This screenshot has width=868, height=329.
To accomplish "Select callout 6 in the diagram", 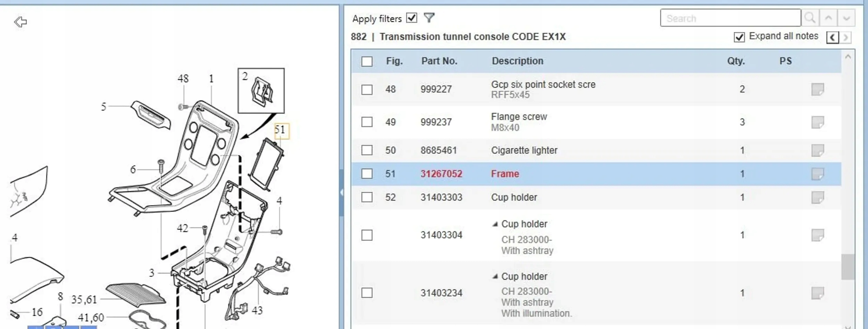I will (133, 169).
